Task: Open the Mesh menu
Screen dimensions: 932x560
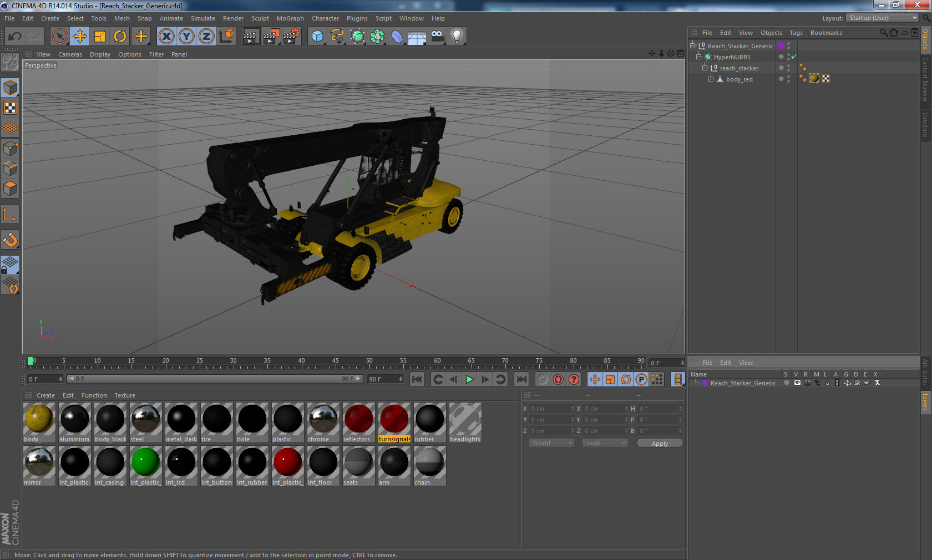Action: (121, 18)
